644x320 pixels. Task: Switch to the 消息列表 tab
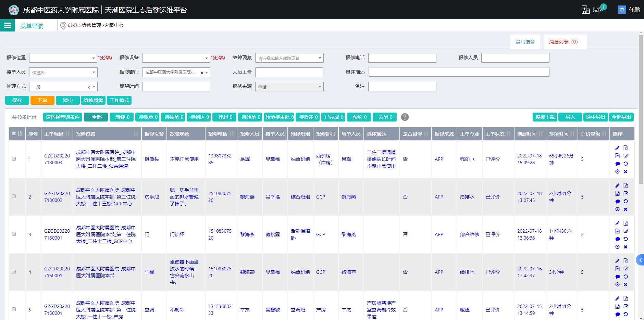coord(565,41)
